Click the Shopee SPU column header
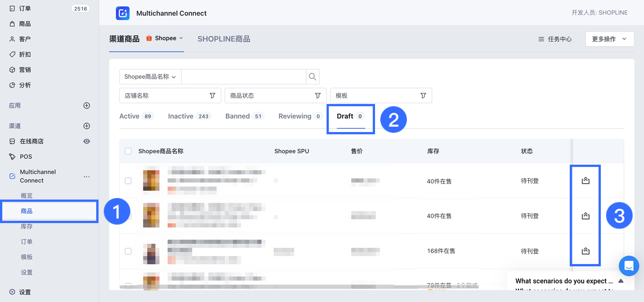Viewport: 644px width, 302px height. point(292,151)
